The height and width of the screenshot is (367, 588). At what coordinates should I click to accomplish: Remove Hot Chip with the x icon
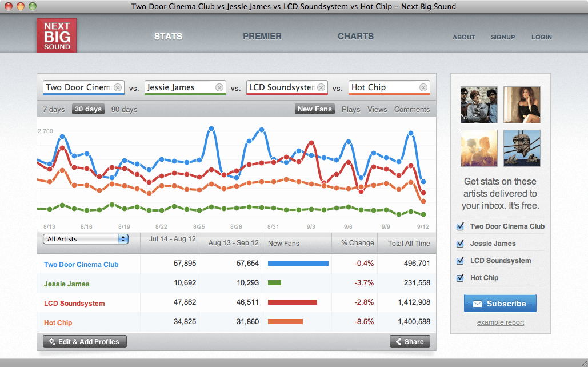(x=423, y=87)
